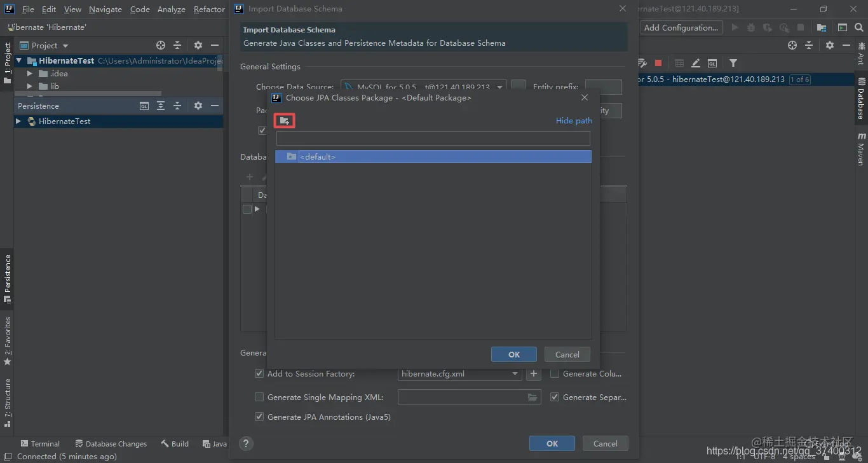The height and width of the screenshot is (463, 868).
Task: Collapse all nodes in Project panel
Action: pos(177,45)
